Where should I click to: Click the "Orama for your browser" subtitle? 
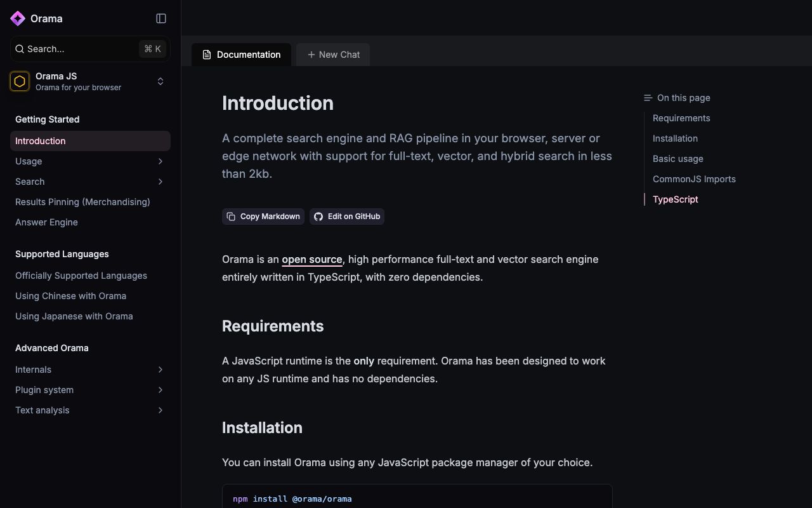[79, 88]
